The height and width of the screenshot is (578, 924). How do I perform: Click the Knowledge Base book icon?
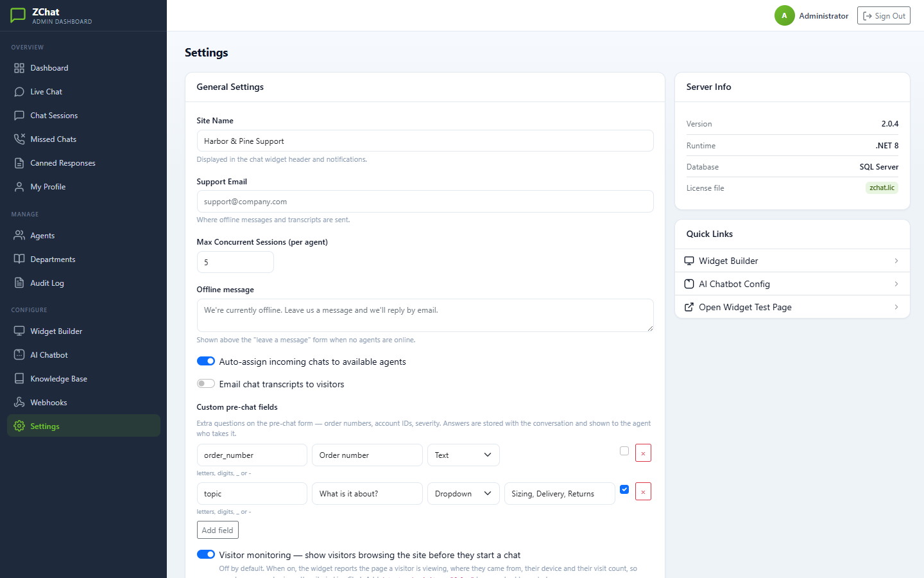[19, 379]
